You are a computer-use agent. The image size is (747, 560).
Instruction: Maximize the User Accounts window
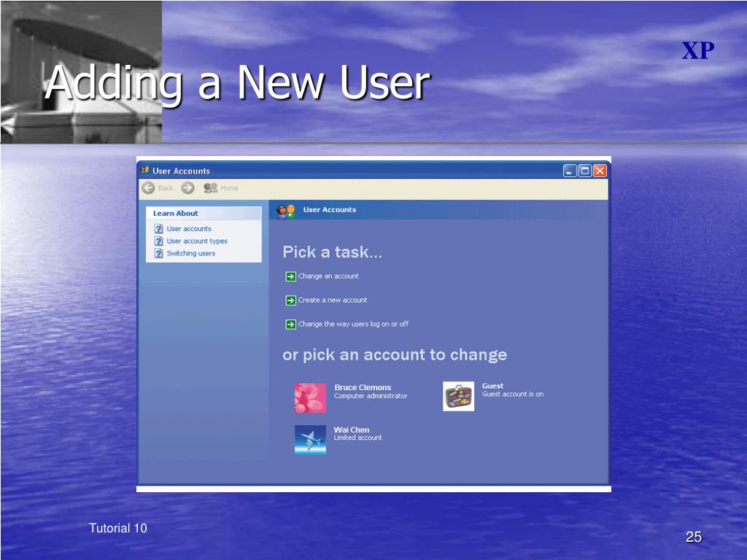click(585, 171)
